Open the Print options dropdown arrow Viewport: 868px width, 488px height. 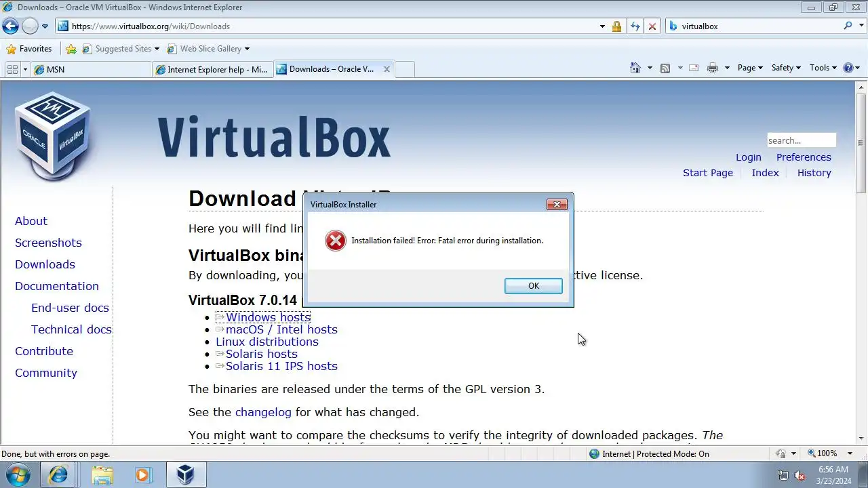727,68
